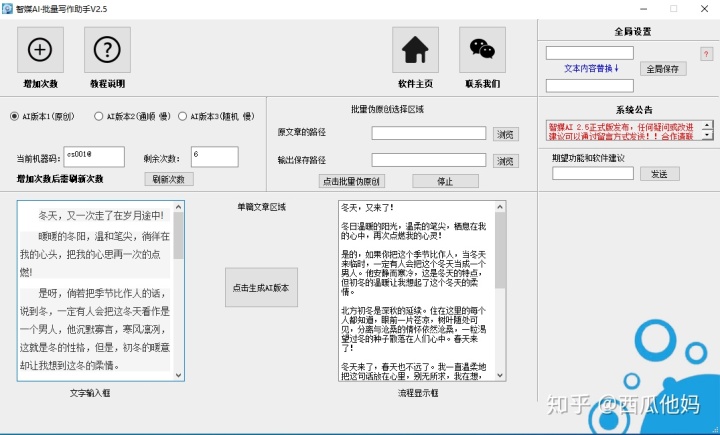This screenshot has height=435, width=720.
Task: Click the 发送 button
Action: pos(659,174)
